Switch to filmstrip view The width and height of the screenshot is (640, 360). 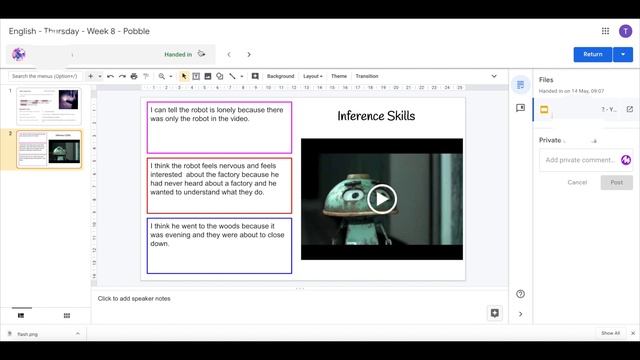point(21,316)
